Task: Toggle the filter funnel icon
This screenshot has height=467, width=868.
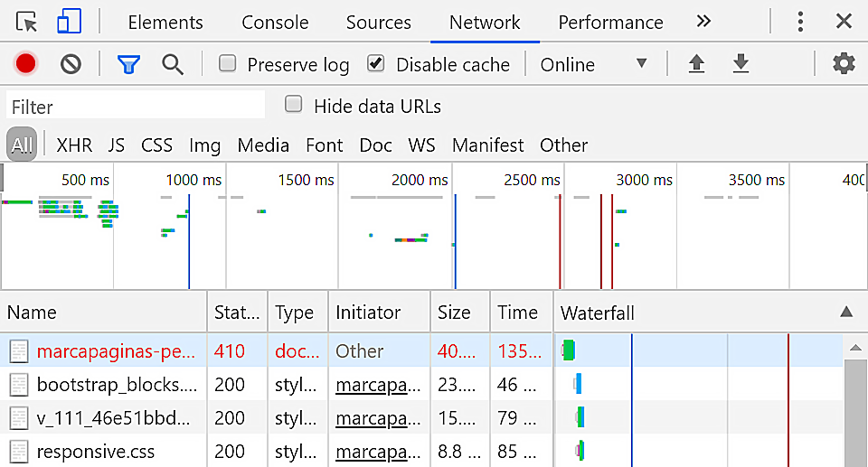Action: click(128, 64)
